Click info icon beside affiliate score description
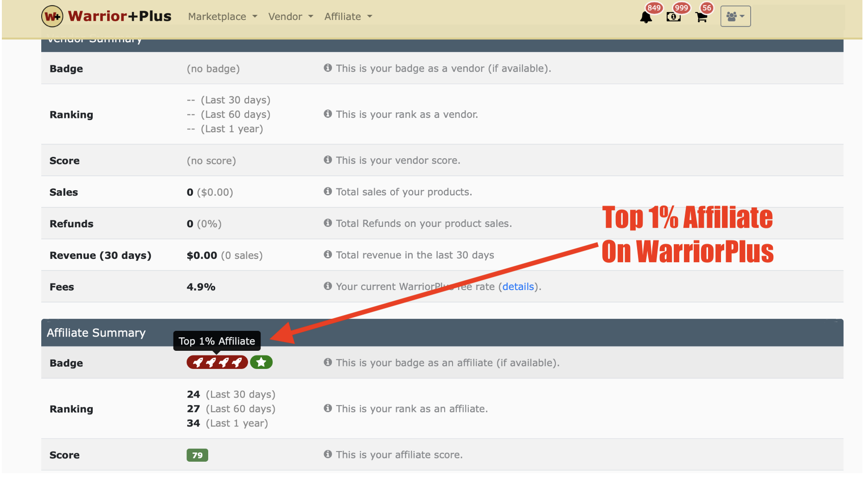868x477 pixels. pyautogui.click(x=328, y=454)
